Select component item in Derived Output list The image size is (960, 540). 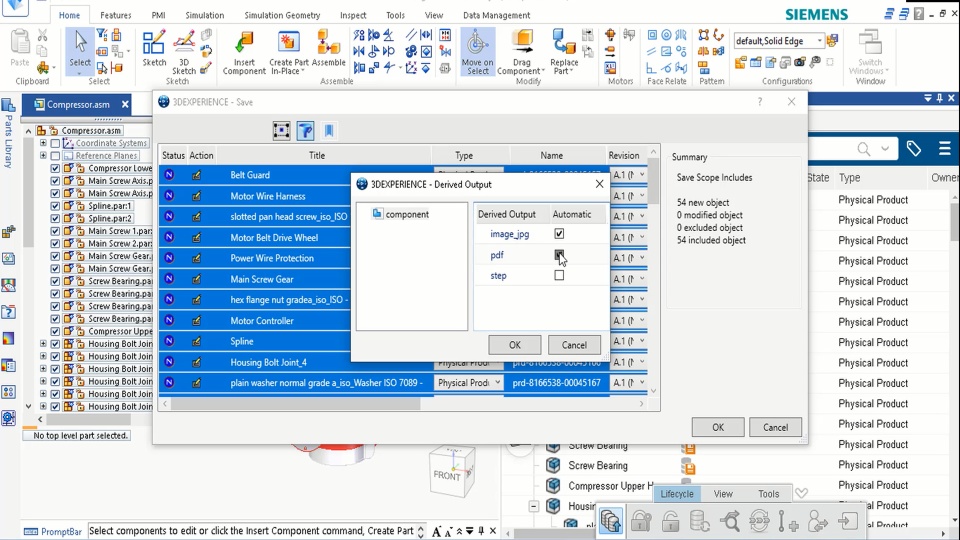pos(401,214)
